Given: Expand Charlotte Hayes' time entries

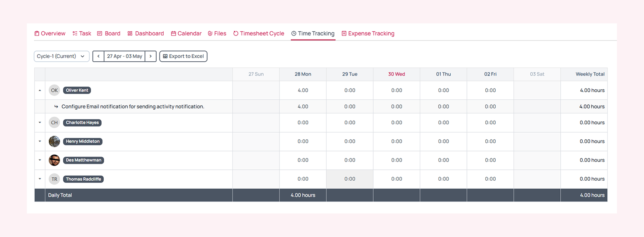Looking at the screenshot, I should click(40, 123).
